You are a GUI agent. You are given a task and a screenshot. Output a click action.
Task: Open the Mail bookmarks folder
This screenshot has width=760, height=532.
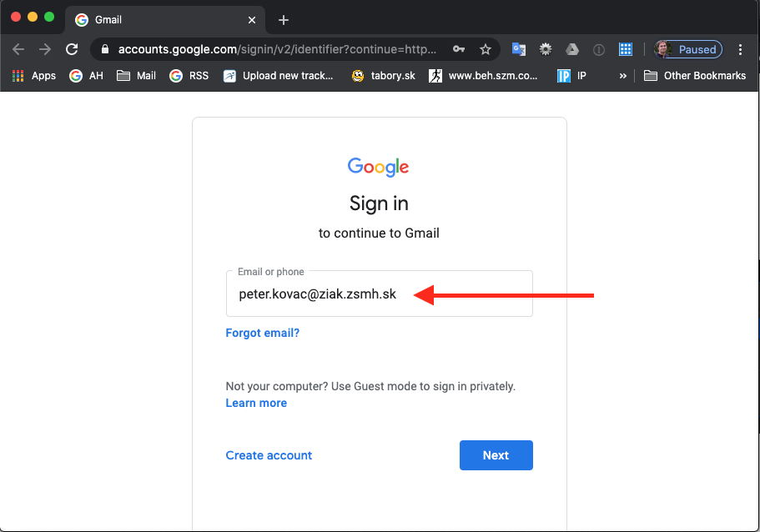136,76
